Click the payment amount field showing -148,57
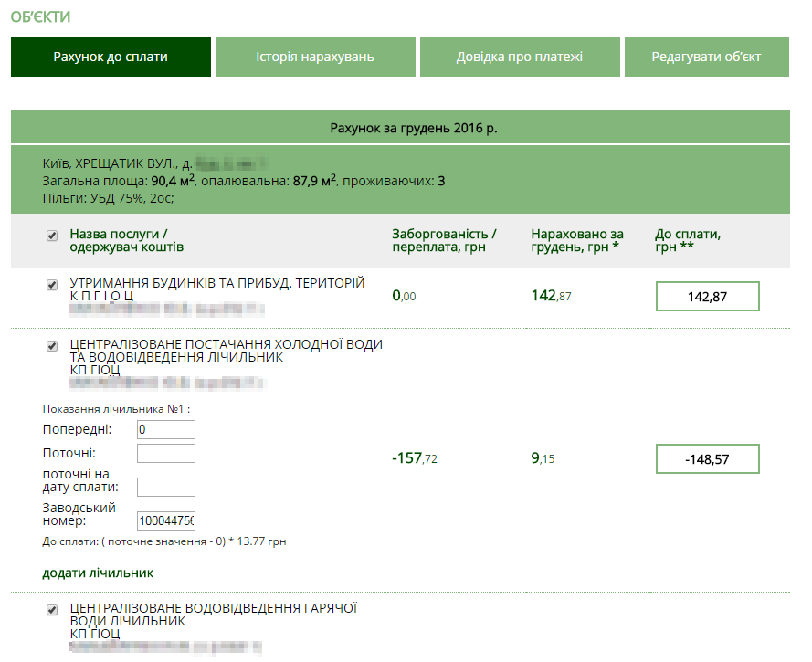The image size is (812, 662). [707, 459]
